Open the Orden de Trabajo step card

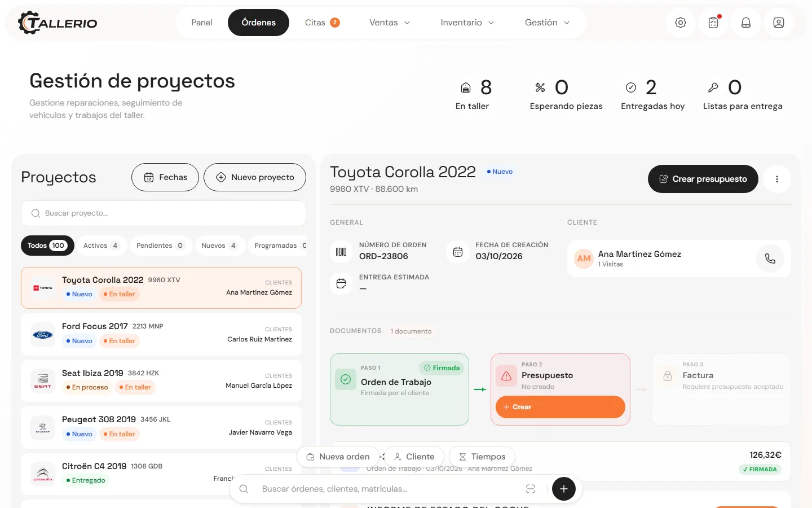click(399, 389)
